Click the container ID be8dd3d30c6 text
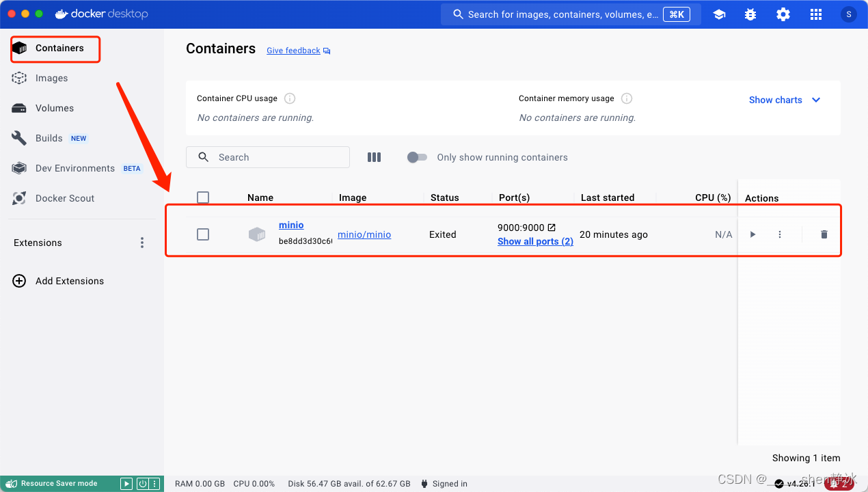Screen dimensions: 868x492 click(x=306, y=241)
